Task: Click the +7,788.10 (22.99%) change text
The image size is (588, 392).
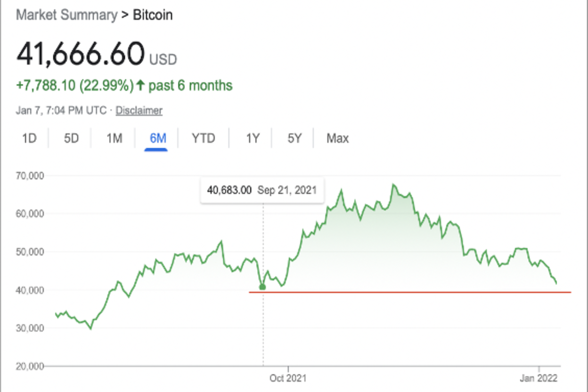Action: (75, 86)
